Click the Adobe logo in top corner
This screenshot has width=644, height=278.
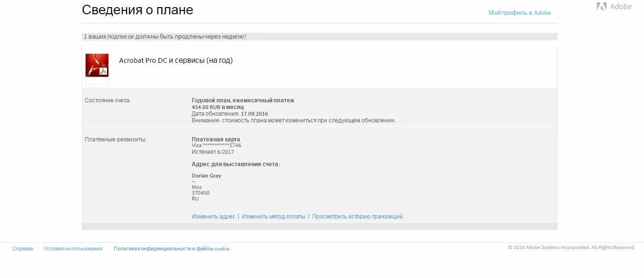[x=614, y=7]
